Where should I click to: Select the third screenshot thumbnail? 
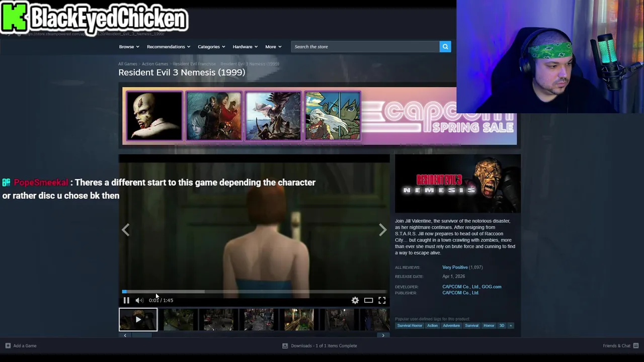coord(219,319)
